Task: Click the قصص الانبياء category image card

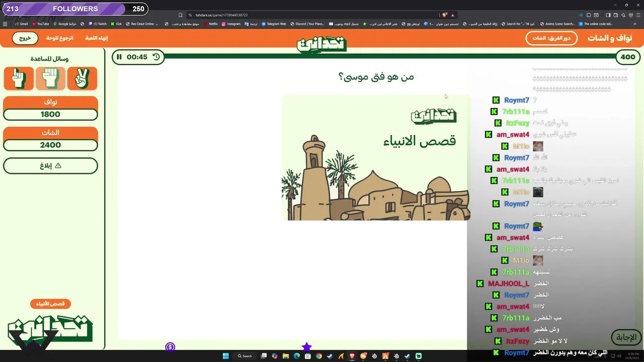Action: [x=376, y=157]
